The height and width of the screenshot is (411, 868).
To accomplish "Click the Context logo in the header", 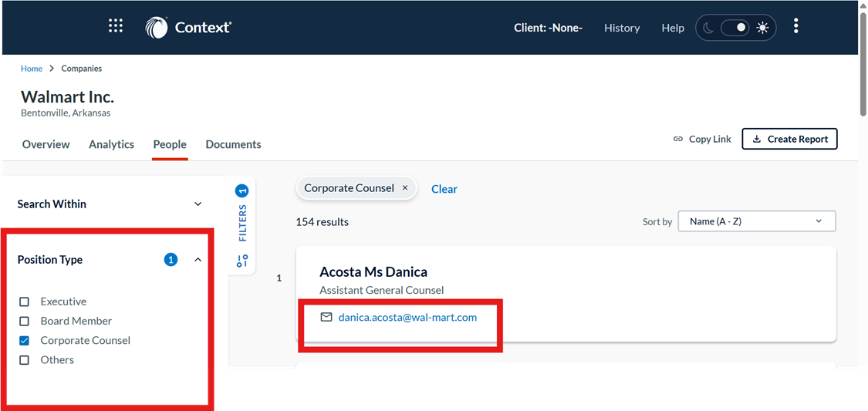I will tap(188, 27).
